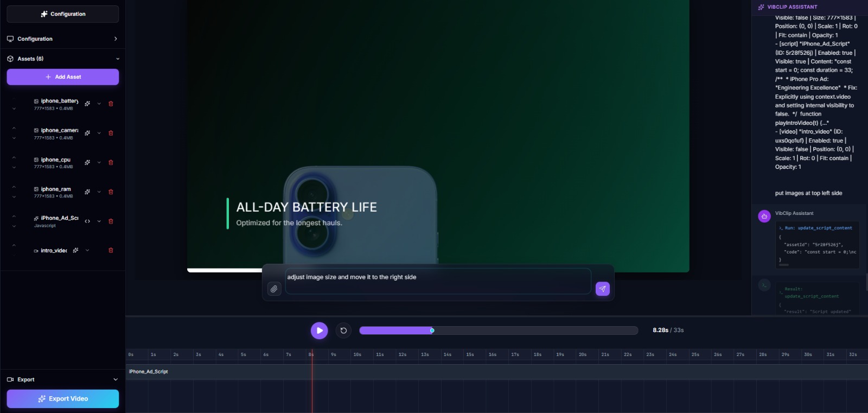Toggle the Export section chevron
Viewport: 868px width, 413px height.
(x=116, y=379)
